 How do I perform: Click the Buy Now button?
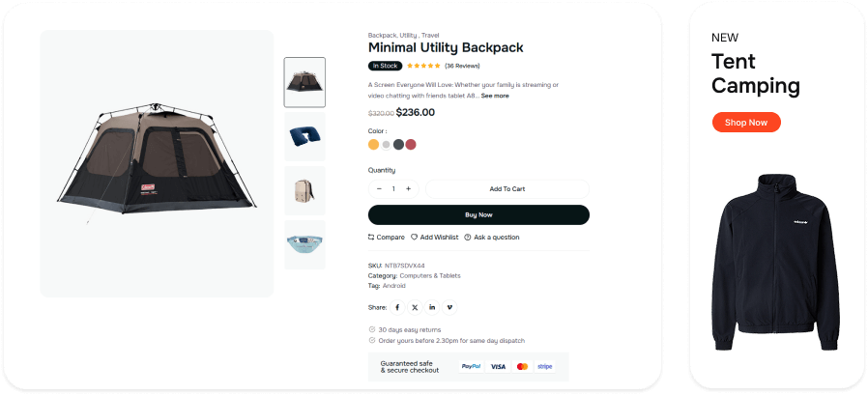tap(478, 214)
